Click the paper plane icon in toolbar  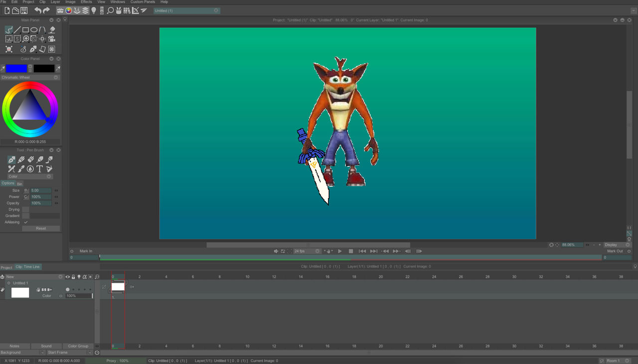tap(144, 10)
